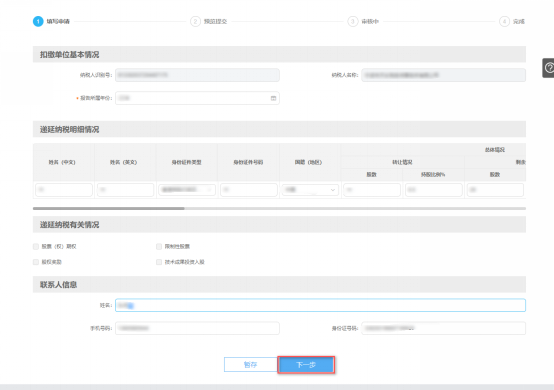Screen dimensions: 554x390
Task: Select step 2 circle icon
Action: pos(195,22)
